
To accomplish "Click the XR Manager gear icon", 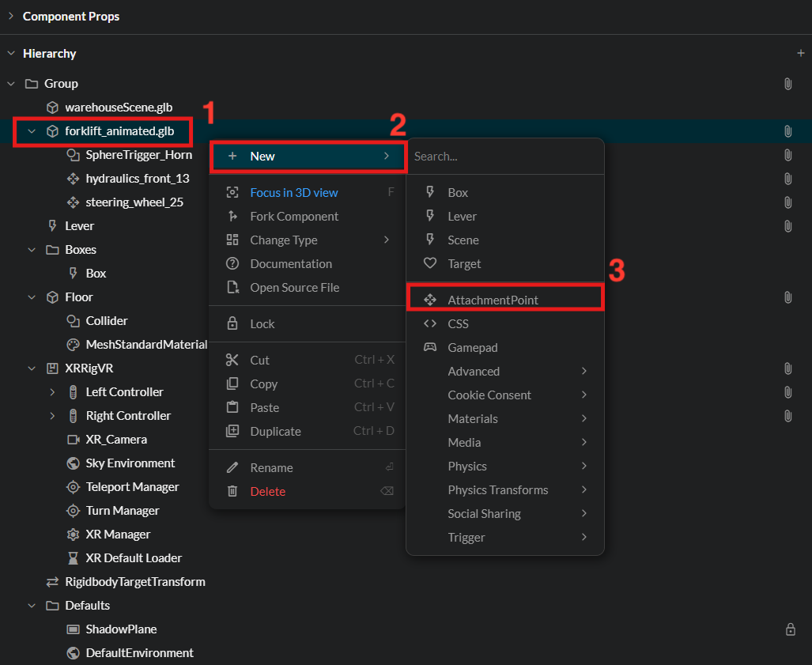I will pos(74,534).
